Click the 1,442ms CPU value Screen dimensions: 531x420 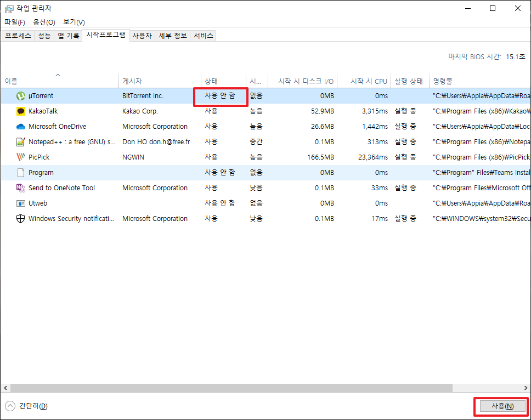point(375,127)
